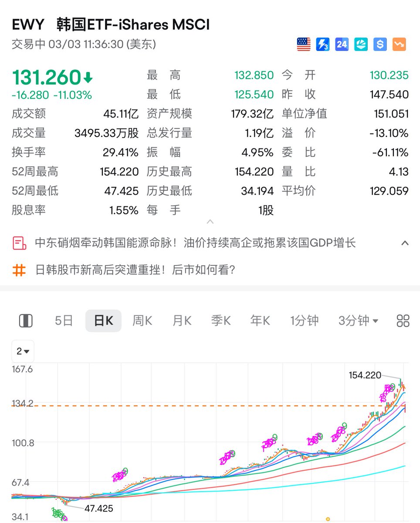Tap the 成交量 value 3495.33万股
The image size is (420, 523).
107,133
